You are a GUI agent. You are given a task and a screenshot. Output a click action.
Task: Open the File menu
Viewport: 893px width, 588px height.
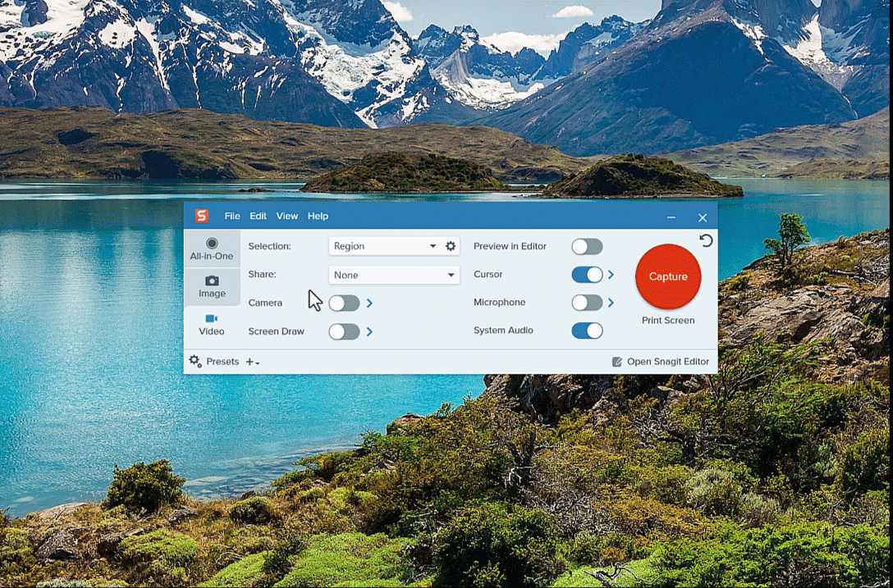[232, 216]
